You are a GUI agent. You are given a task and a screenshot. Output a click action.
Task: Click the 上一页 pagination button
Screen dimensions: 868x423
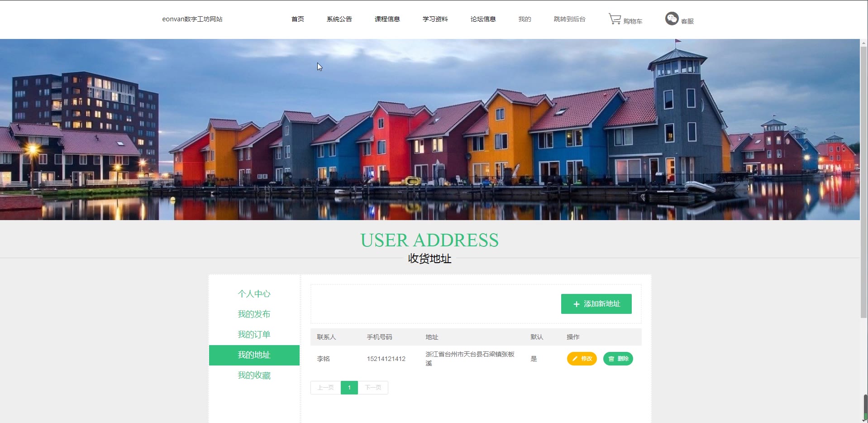click(326, 388)
